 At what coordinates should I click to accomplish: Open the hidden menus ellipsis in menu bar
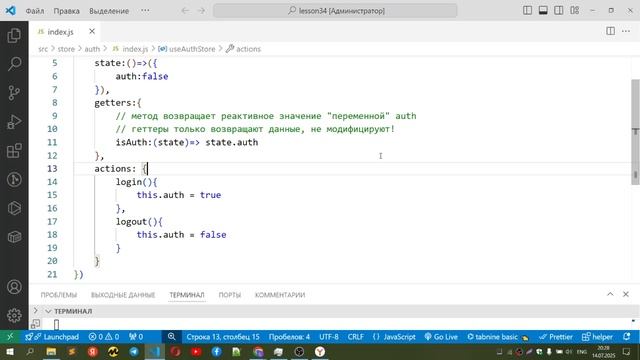145,11
